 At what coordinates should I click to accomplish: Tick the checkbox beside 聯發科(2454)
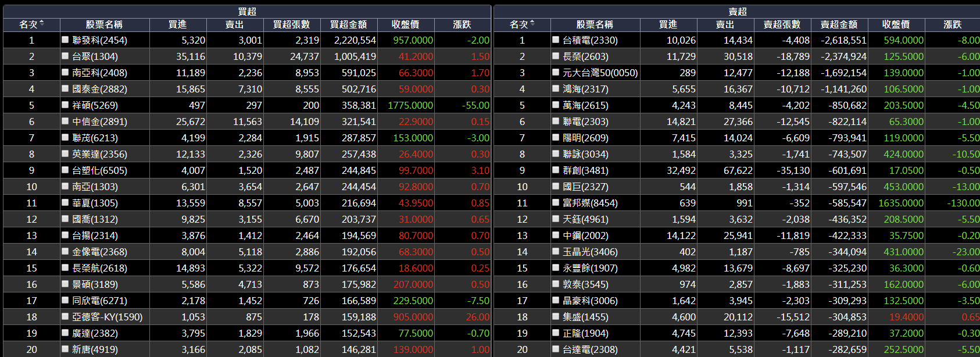pos(65,40)
